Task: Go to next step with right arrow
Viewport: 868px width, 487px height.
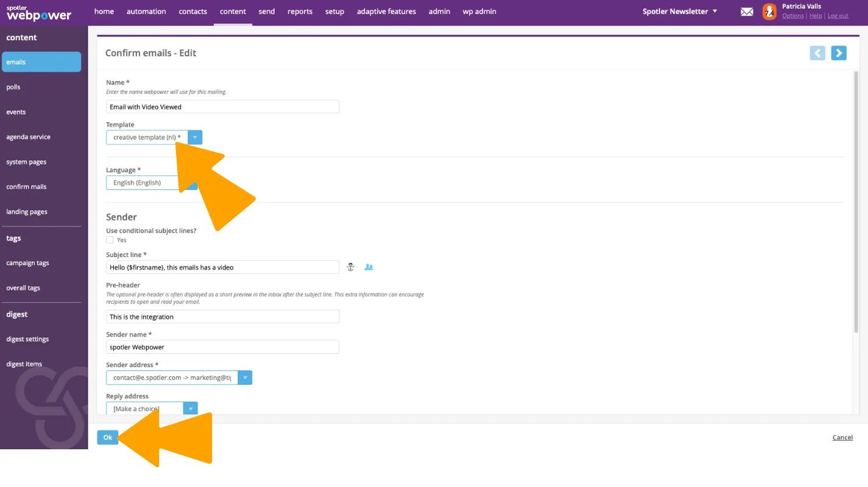Action: (839, 53)
